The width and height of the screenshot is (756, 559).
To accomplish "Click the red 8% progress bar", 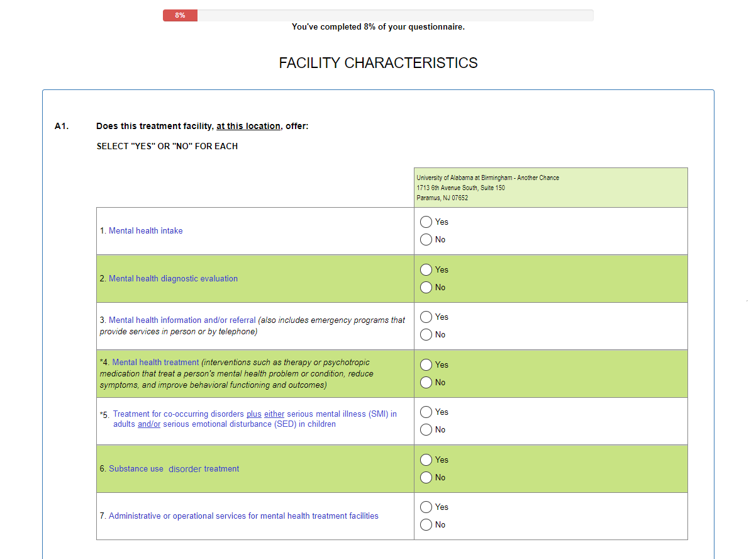I will (x=180, y=16).
